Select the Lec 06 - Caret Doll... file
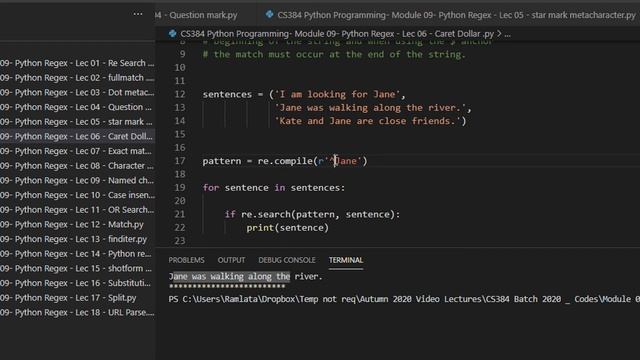 pyautogui.click(x=77, y=137)
